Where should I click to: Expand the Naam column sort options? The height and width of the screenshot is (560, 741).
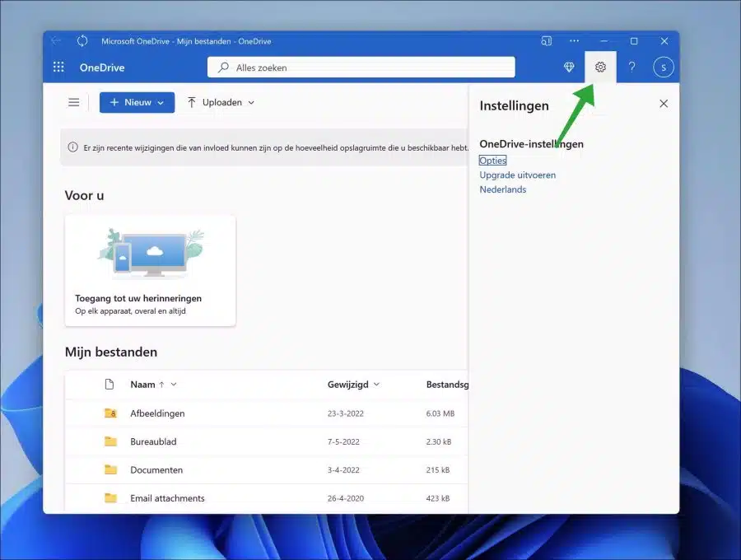(174, 385)
